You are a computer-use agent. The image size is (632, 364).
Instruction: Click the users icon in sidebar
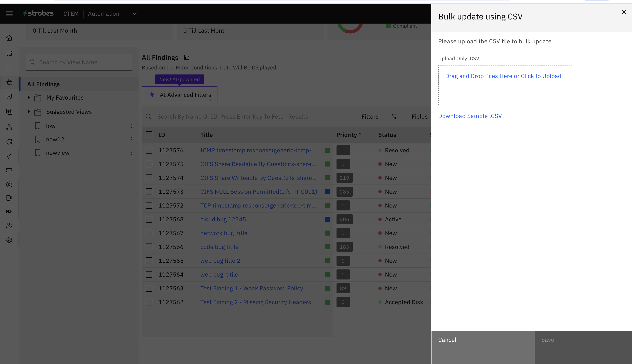(x=9, y=226)
